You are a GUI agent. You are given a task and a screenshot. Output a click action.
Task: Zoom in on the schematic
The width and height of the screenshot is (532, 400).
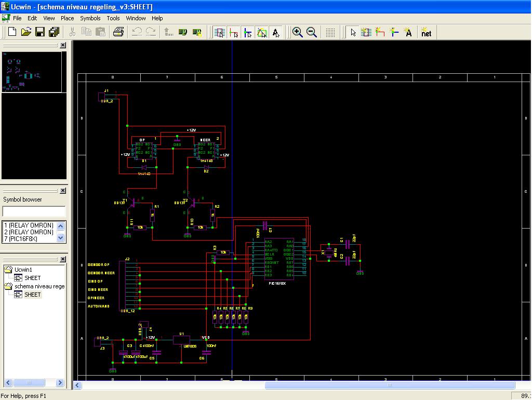(x=298, y=32)
